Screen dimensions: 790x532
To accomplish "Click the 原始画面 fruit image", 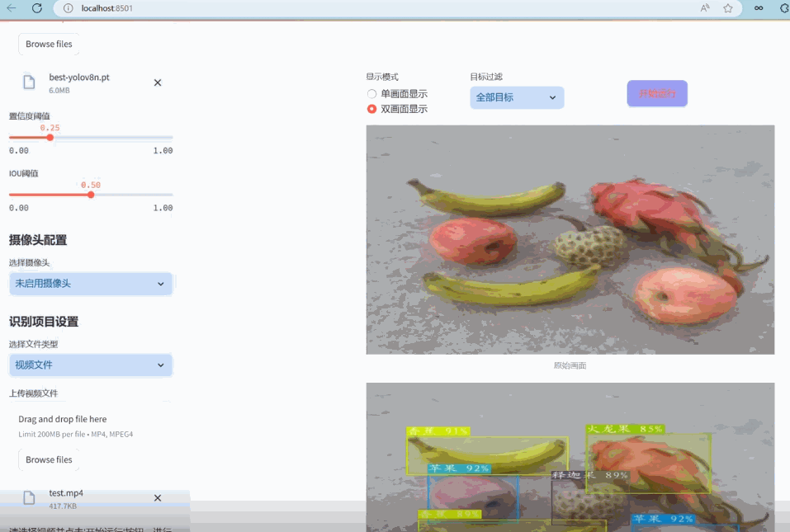I will click(x=570, y=239).
